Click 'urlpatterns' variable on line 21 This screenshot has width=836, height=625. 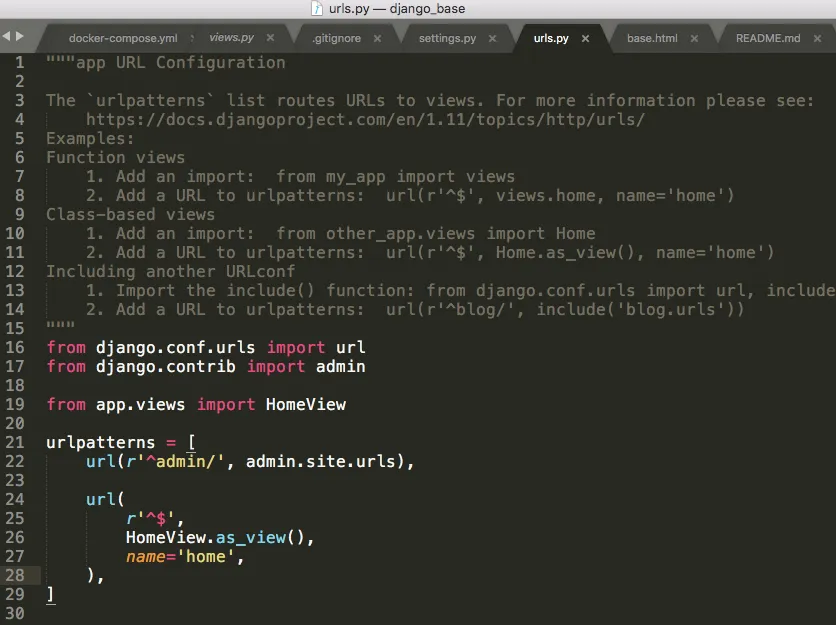(x=100, y=443)
